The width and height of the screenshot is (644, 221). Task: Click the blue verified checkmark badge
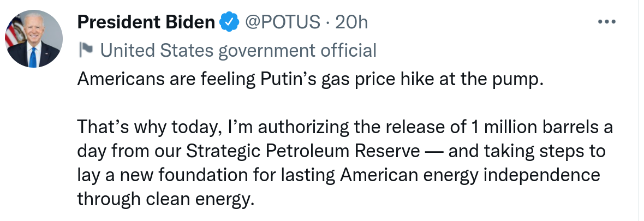(228, 22)
